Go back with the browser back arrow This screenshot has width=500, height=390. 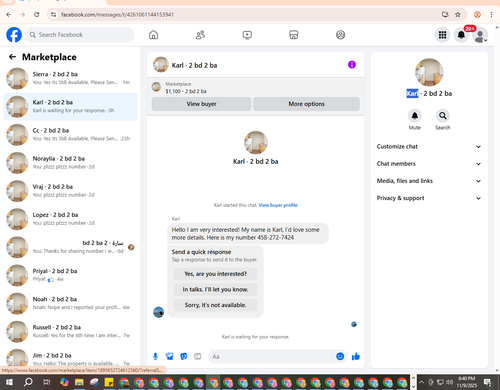point(9,14)
